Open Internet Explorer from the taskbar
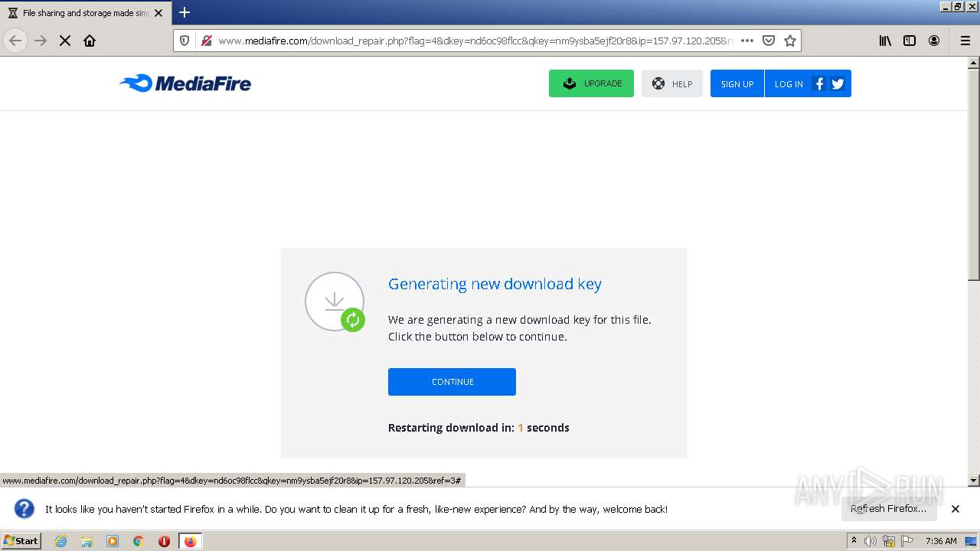 (x=61, y=541)
